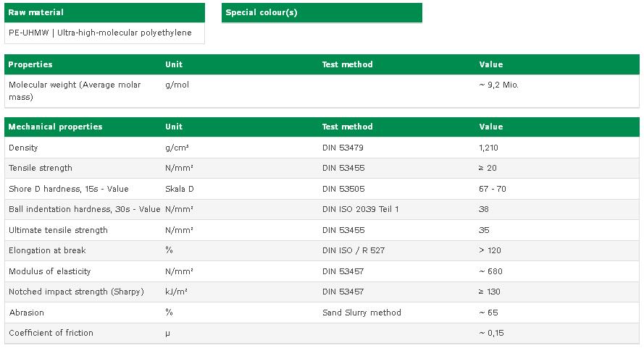644x348 pixels.
Task: Click the Test method header in Mechanical table
Action: [348, 127]
